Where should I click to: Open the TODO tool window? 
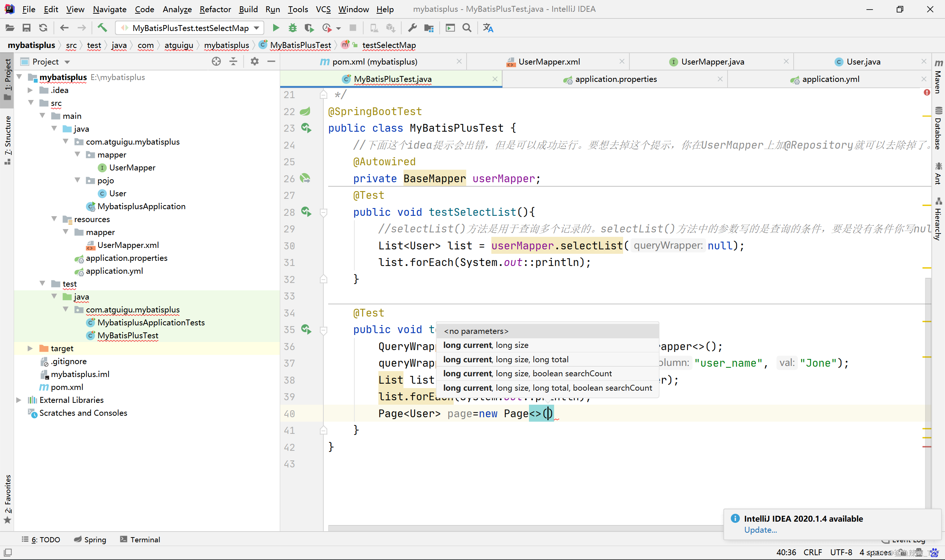41,540
